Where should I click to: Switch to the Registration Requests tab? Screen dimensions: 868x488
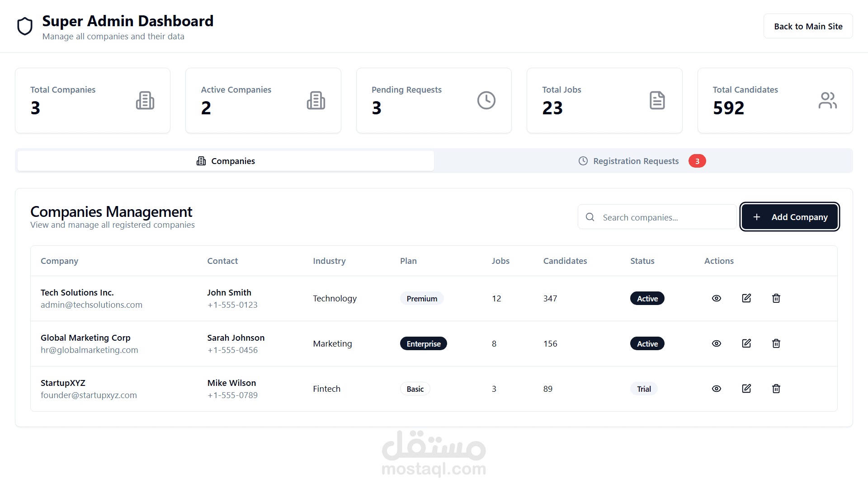coord(636,161)
